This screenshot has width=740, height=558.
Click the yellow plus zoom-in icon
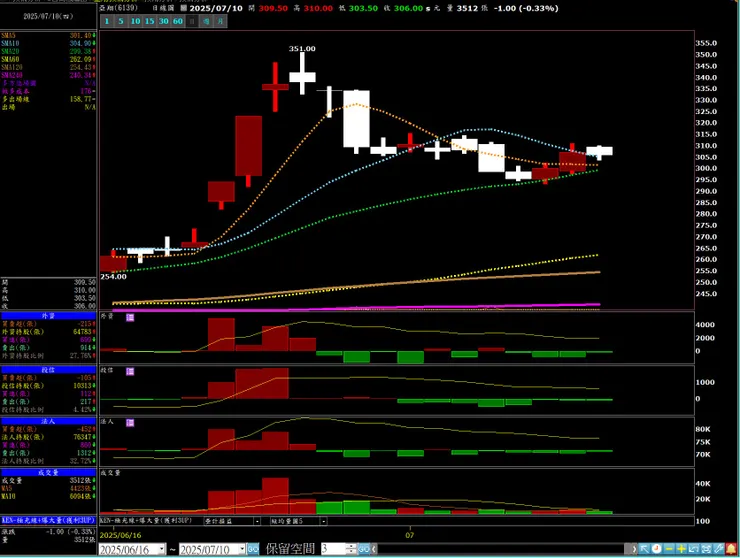click(681, 549)
